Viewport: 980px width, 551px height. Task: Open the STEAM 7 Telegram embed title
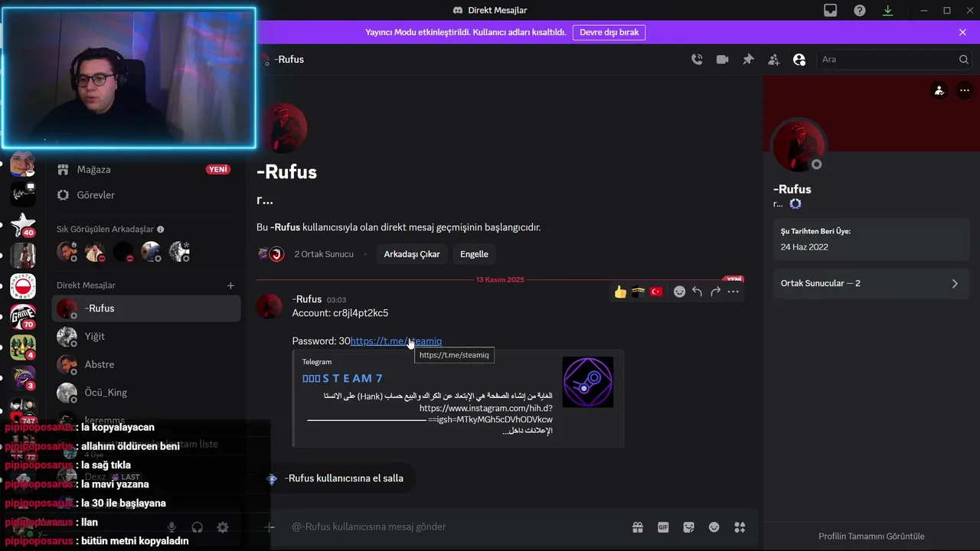click(x=342, y=378)
